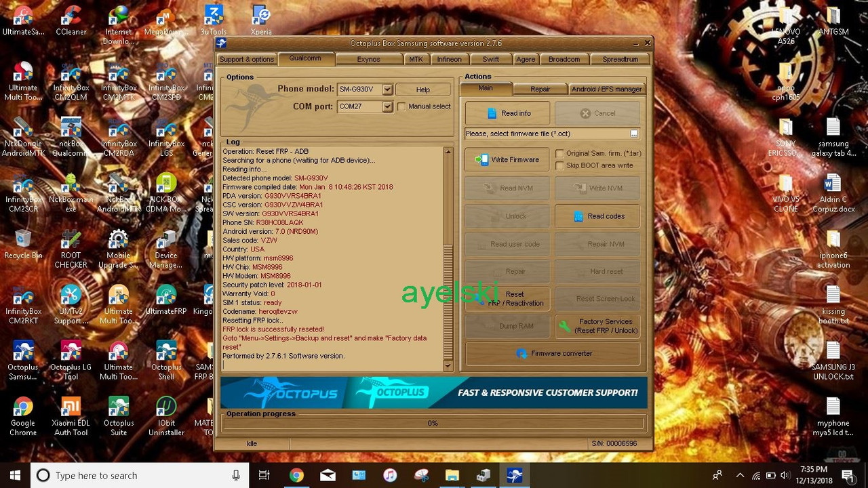The image size is (868, 488).
Task: Click Reset FRP / Reactivation button
Action: point(508,299)
